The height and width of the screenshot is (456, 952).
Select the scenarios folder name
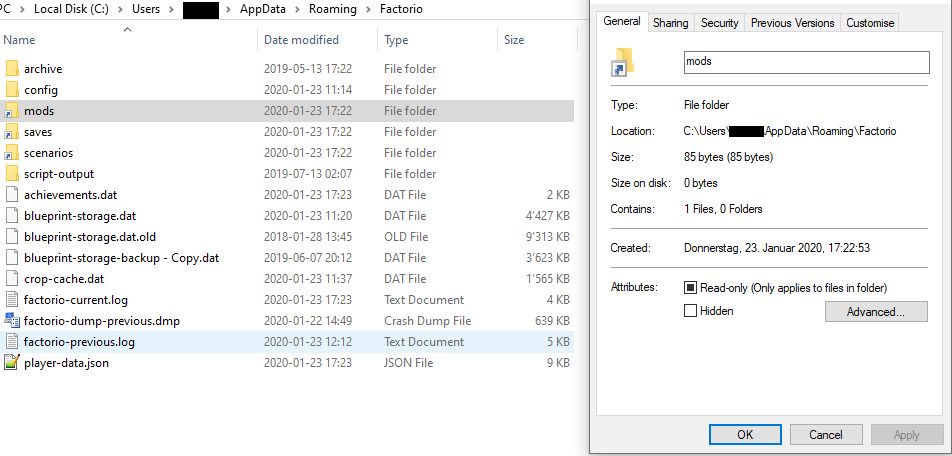coord(49,153)
